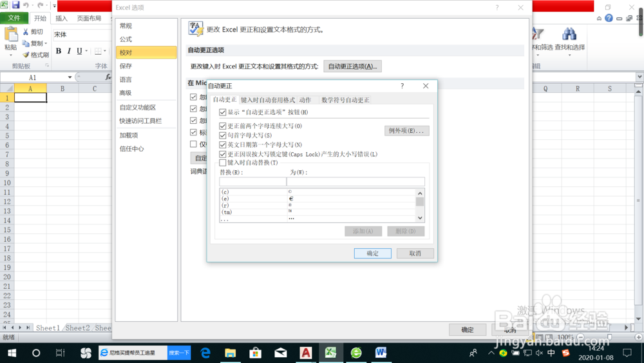Uncheck 显示"自动更正选项"按钮 checkbox
This screenshot has width=644, height=363.
point(223,112)
